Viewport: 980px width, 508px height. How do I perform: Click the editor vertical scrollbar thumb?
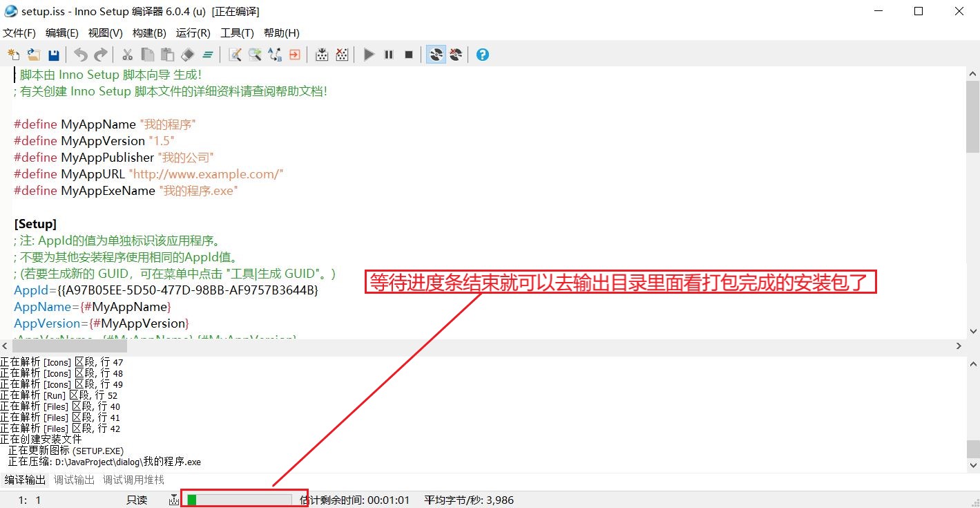click(972, 118)
